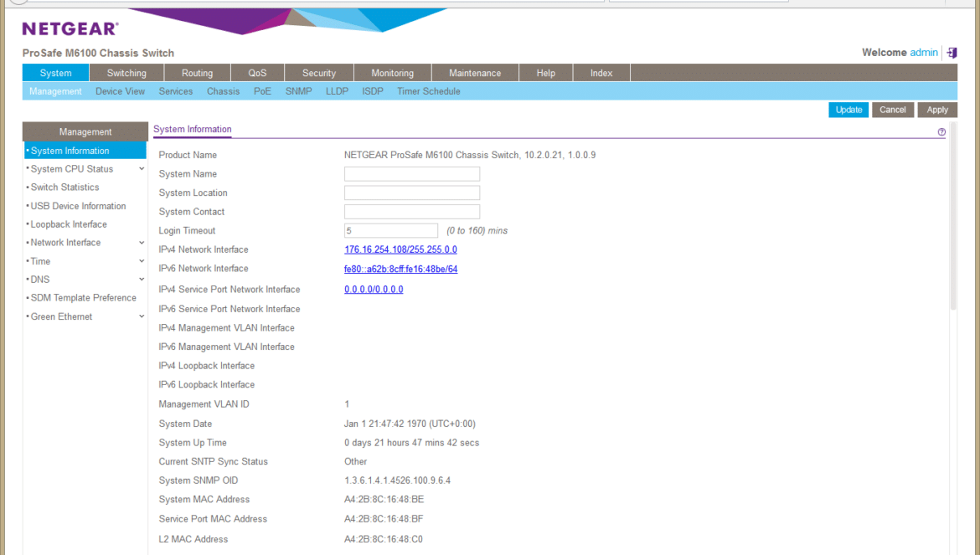Open the Security tab
980x555 pixels.
pyautogui.click(x=319, y=73)
